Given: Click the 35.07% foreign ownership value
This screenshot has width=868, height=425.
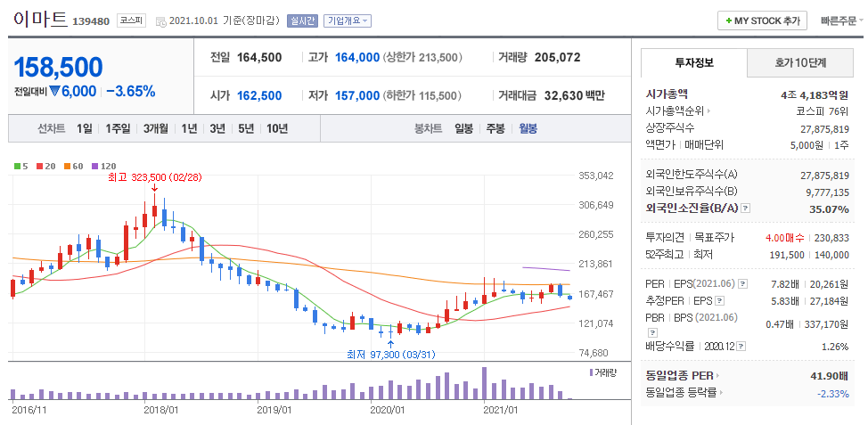Looking at the screenshot, I should (x=828, y=209).
